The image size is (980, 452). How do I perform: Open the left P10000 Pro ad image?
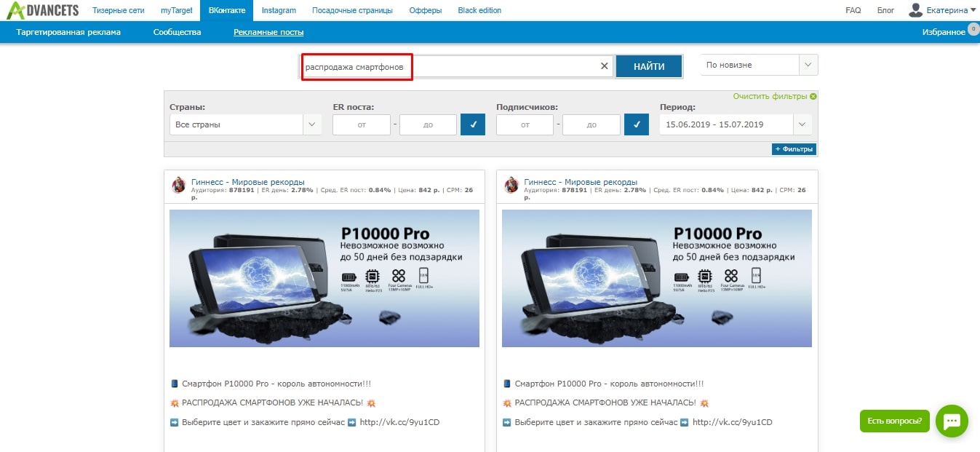(324, 278)
